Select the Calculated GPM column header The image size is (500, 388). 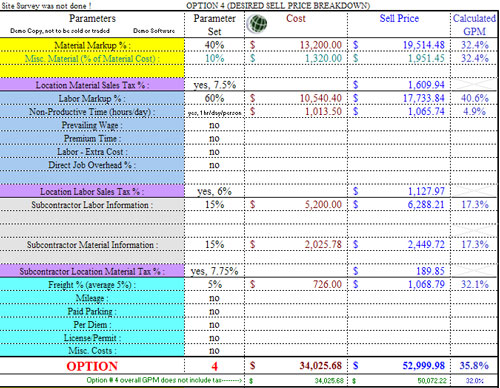click(474, 25)
